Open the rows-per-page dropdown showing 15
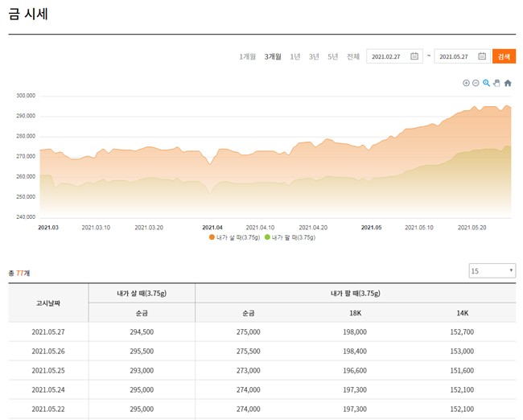The width and height of the screenshot is (523, 420). pyautogui.click(x=492, y=271)
